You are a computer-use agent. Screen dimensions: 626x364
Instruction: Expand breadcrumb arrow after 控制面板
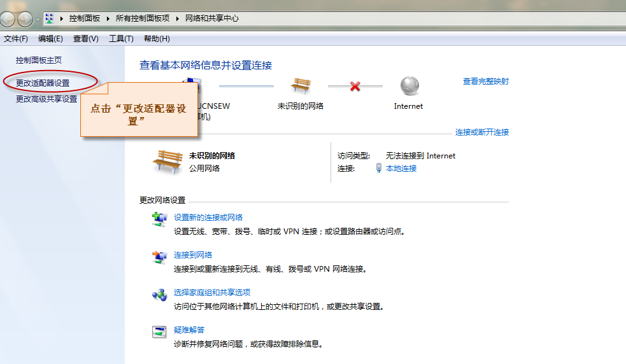(110, 18)
